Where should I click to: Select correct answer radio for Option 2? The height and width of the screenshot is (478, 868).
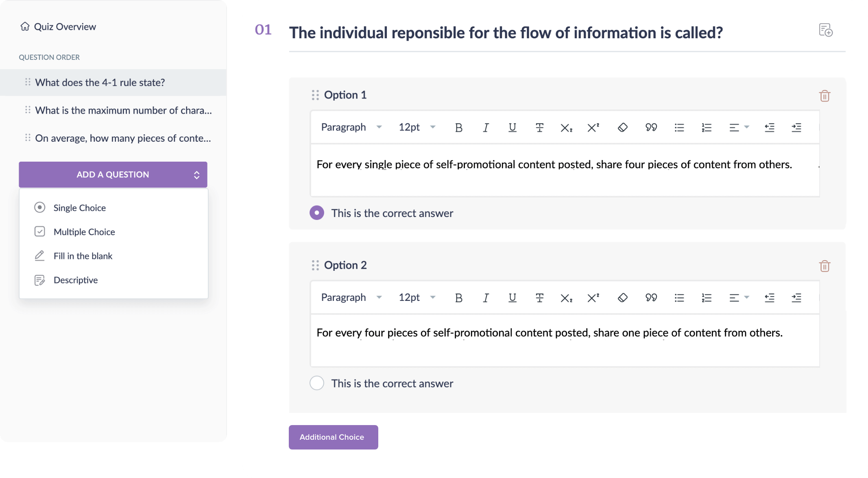316,383
